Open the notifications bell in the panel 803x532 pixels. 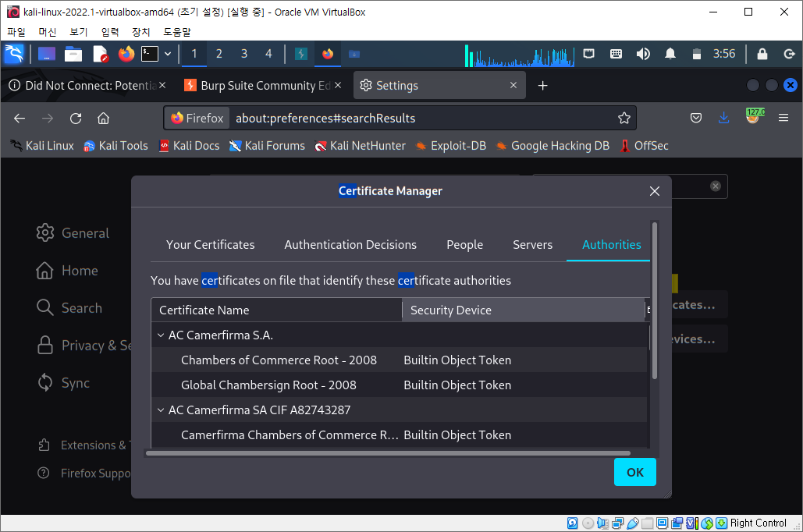click(670, 54)
